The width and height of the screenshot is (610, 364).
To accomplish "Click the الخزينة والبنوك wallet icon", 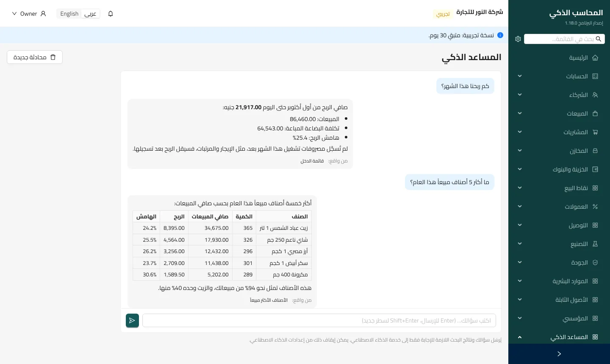I will [595, 169].
